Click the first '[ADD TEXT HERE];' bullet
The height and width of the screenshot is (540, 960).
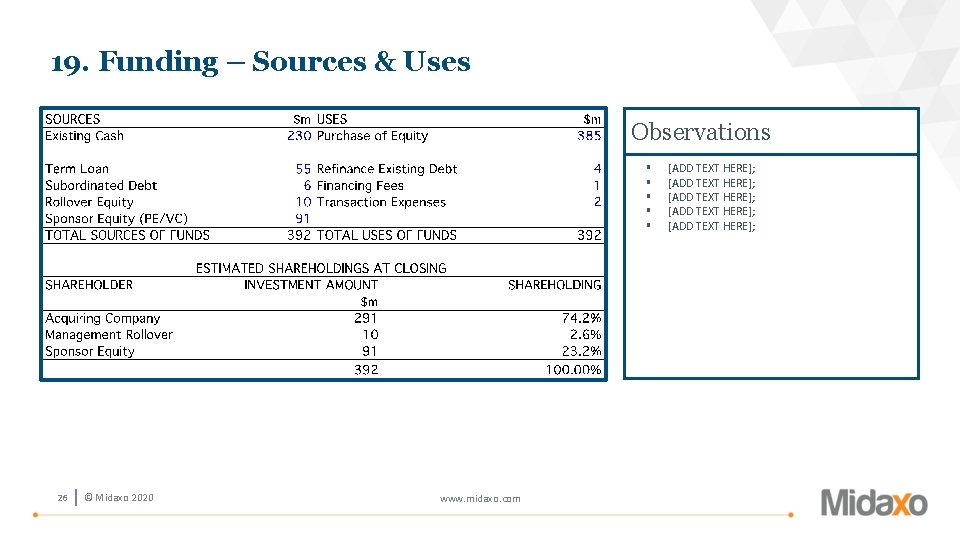[x=711, y=168]
